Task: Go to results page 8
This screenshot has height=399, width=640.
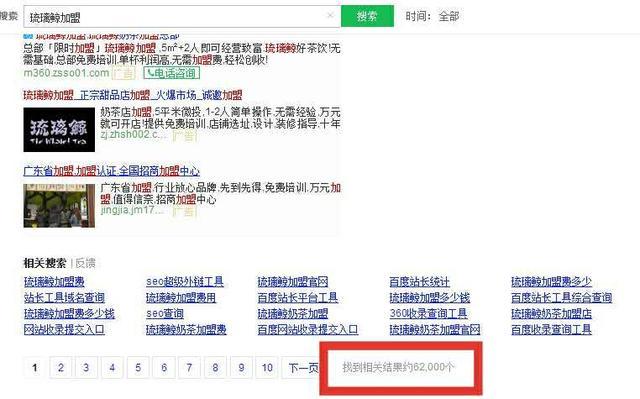Action: click(216, 368)
